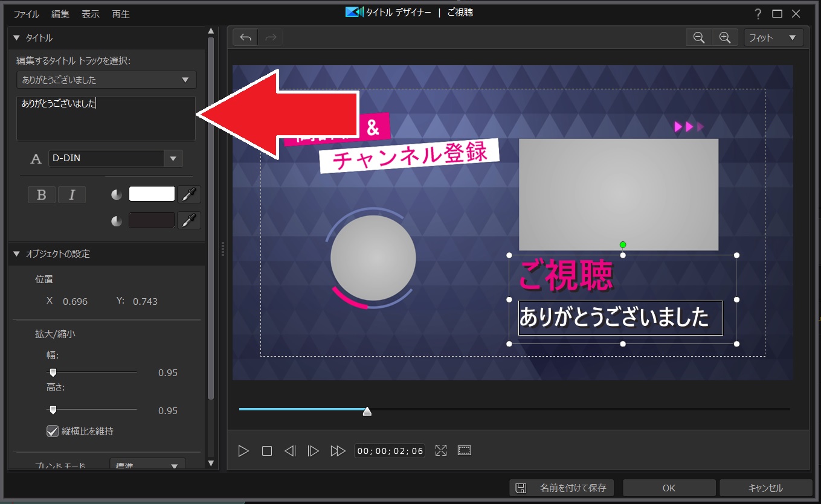The width and height of the screenshot is (821, 504).
Task: Collapse the オブジェクトの設定 section
Action: [16, 254]
